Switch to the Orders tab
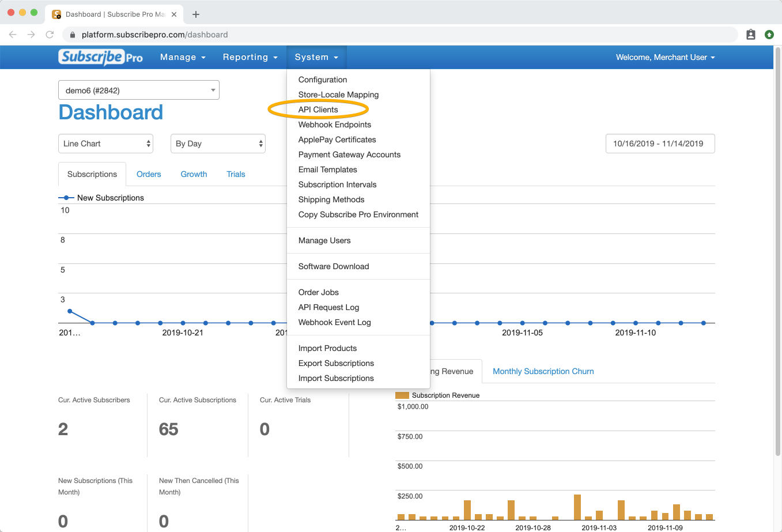The width and height of the screenshot is (782, 532). 149,174
